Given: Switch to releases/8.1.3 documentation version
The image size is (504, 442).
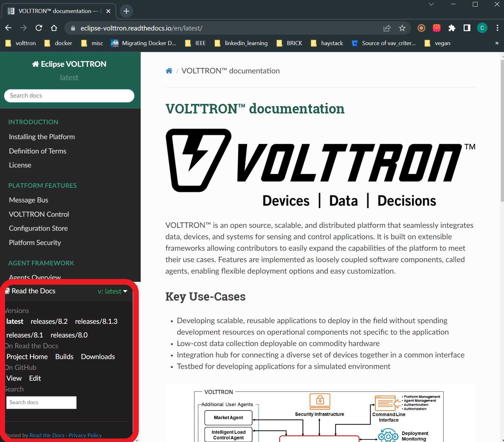Looking at the screenshot, I should coord(96,322).
